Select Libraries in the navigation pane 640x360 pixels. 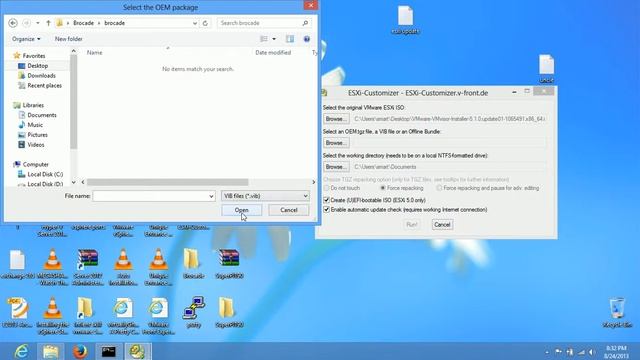[x=33, y=105]
